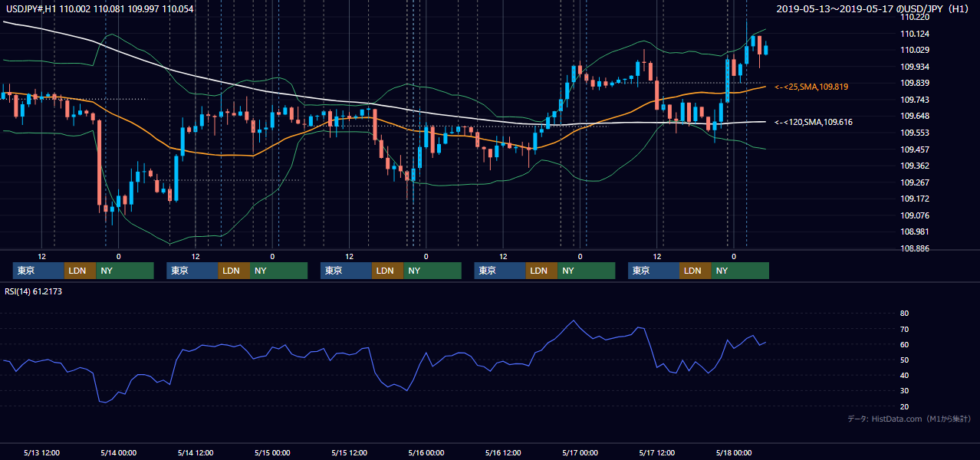Click the NY session box for 5/15
This screenshot has width=980, height=460.
(432, 271)
